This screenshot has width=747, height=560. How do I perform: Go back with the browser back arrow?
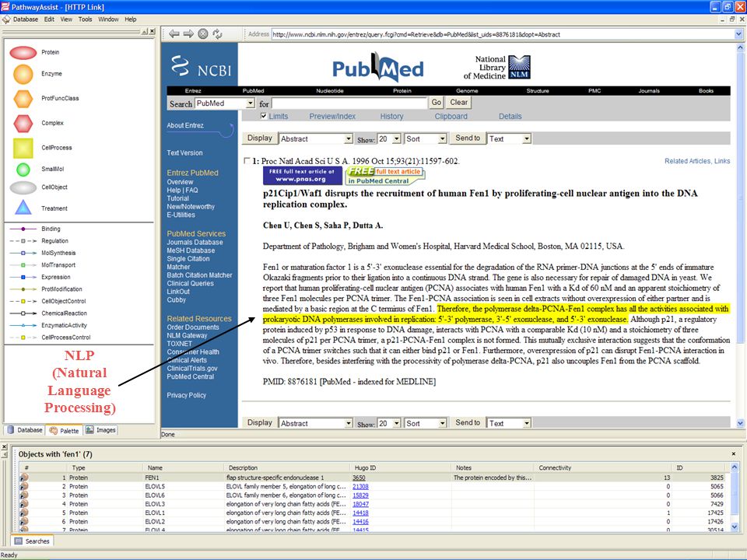click(x=174, y=33)
